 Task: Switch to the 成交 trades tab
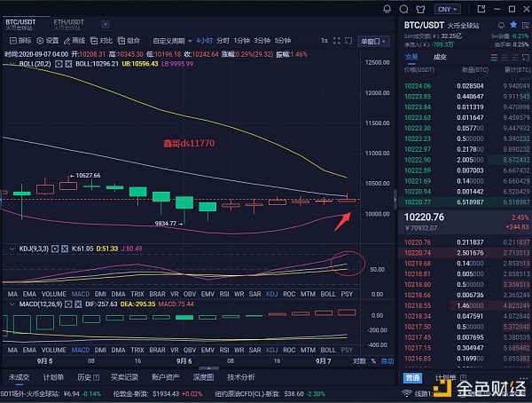(x=440, y=57)
